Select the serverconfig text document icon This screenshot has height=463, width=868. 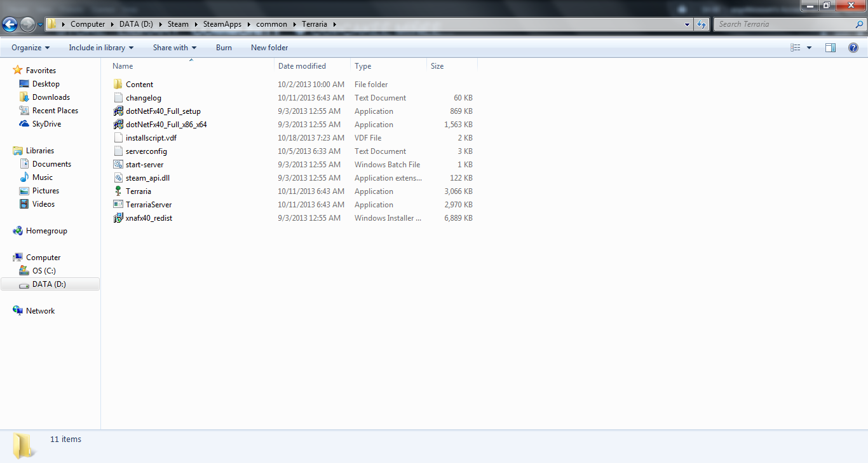(x=118, y=151)
